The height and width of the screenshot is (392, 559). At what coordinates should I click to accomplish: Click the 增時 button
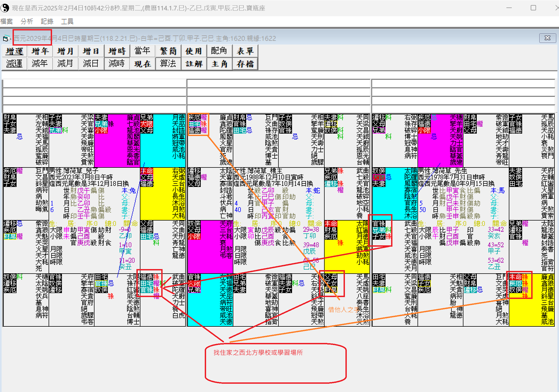[117, 51]
